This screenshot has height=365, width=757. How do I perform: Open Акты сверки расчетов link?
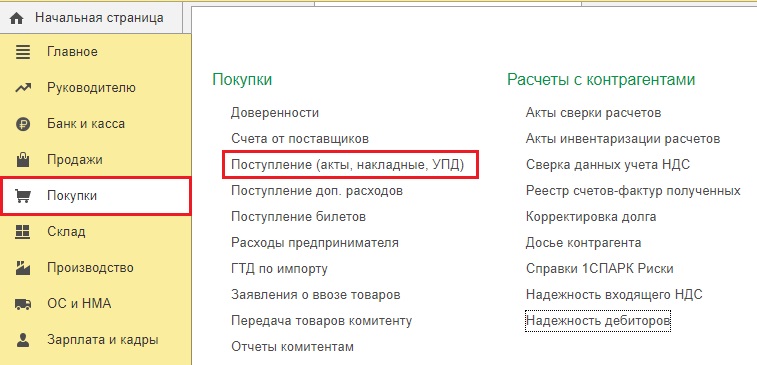click(x=593, y=112)
